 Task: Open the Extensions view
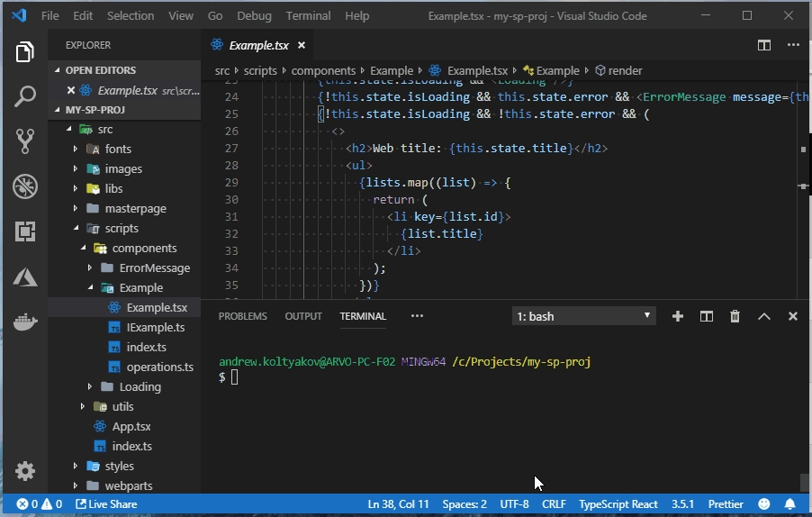tap(24, 231)
